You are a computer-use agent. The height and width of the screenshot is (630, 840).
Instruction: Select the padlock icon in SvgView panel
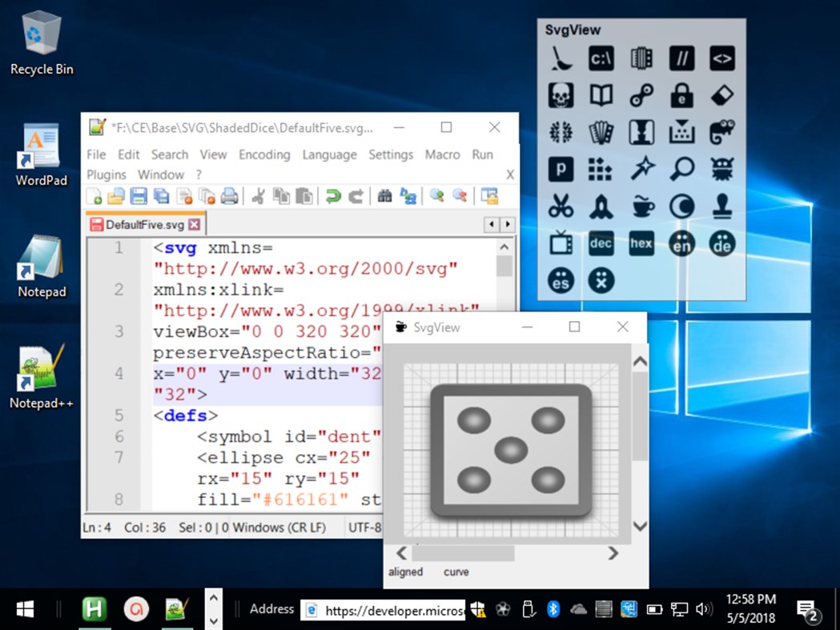click(681, 94)
